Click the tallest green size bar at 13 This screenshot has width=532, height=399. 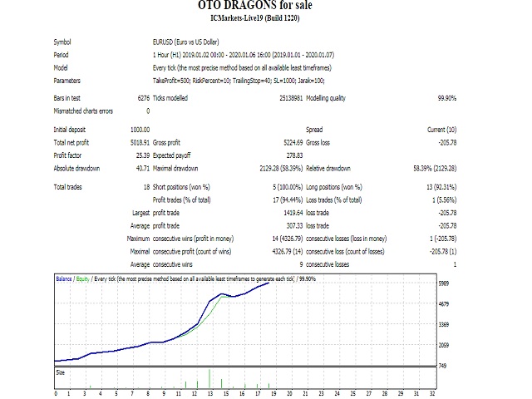coord(209,379)
